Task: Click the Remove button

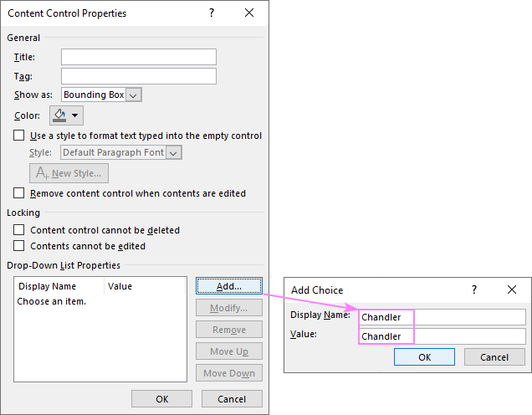Action: point(229,329)
